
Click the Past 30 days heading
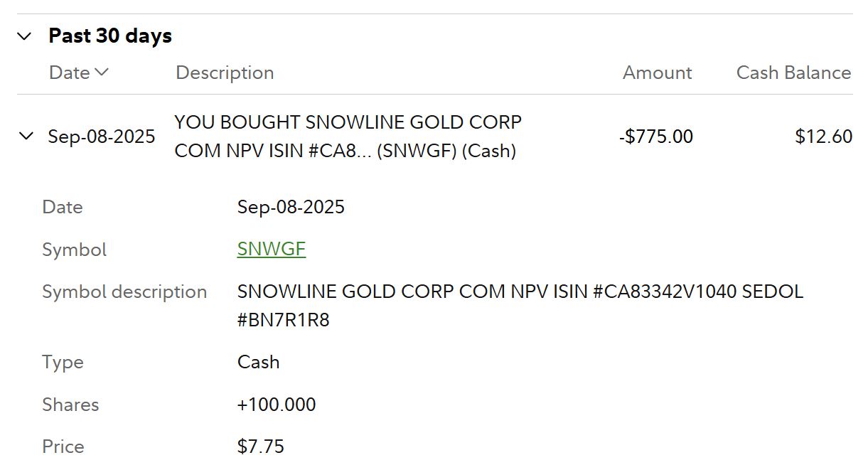tap(110, 36)
